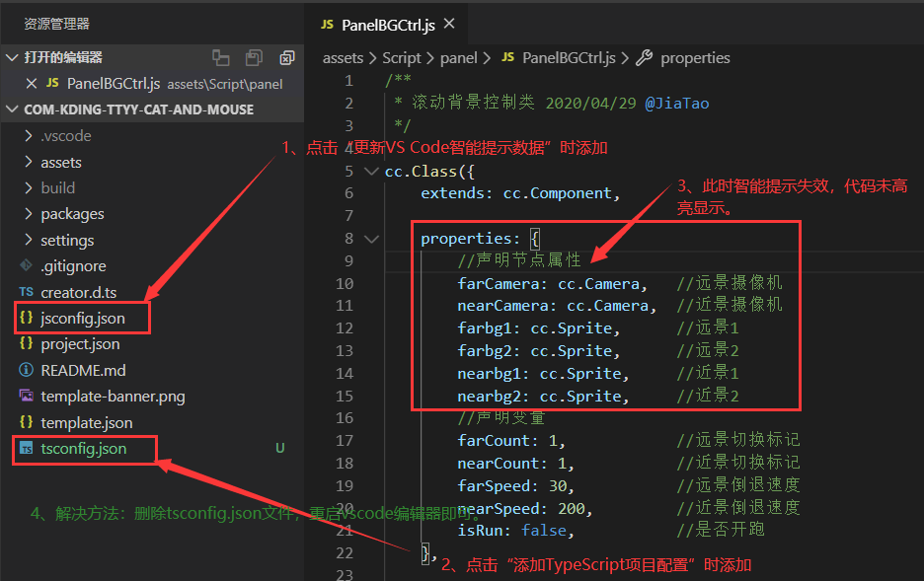Viewport: 924px width, 581px height.
Task: Click the Close All Editors icon
Action: 286,58
